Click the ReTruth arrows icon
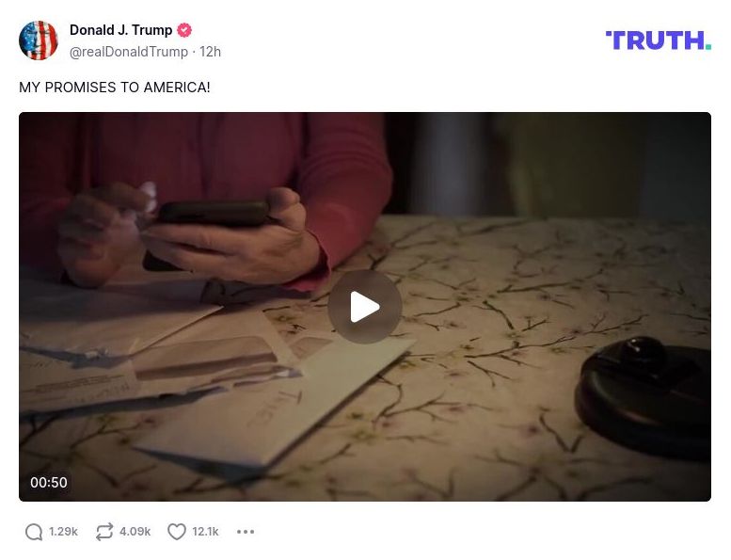This screenshot has width=731, height=560. tap(104, 532)
